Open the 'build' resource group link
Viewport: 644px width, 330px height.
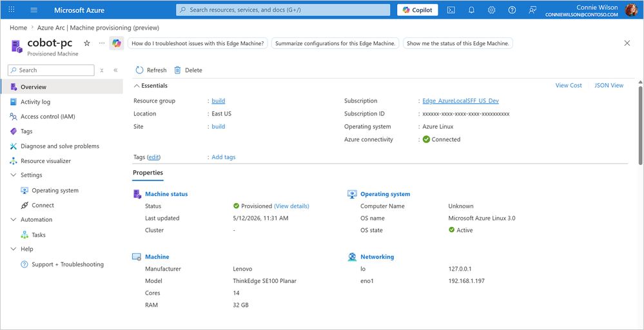tap(218, 101)
